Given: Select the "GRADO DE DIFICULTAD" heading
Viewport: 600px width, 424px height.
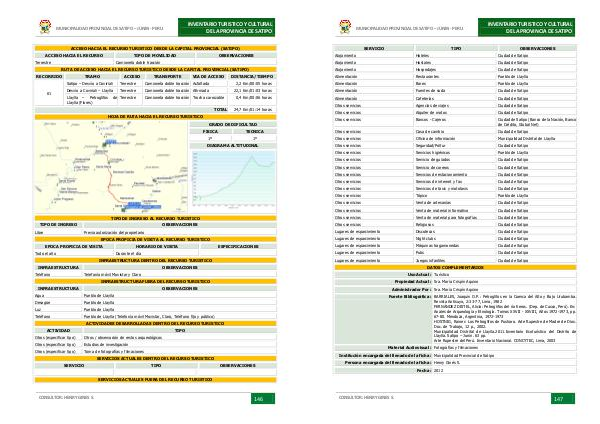Looking at the screenshot, I should [233, 124].
